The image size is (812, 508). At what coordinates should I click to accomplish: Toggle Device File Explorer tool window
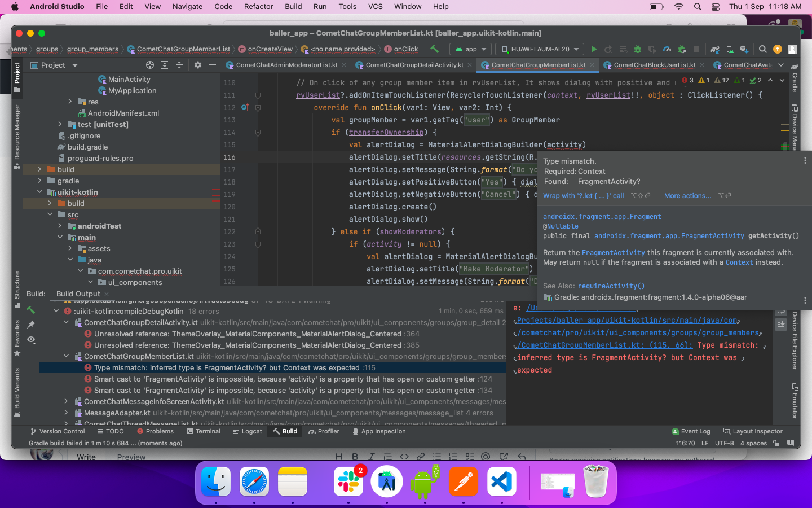click(795, 340)
